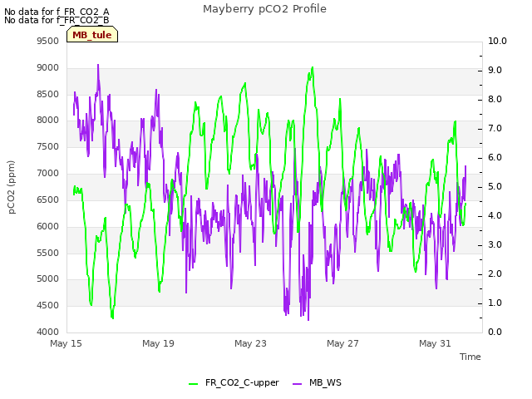Click the 7000 left axis value
Image resolution: width=532 pixels, height=399 pixels.
[48, 174]
